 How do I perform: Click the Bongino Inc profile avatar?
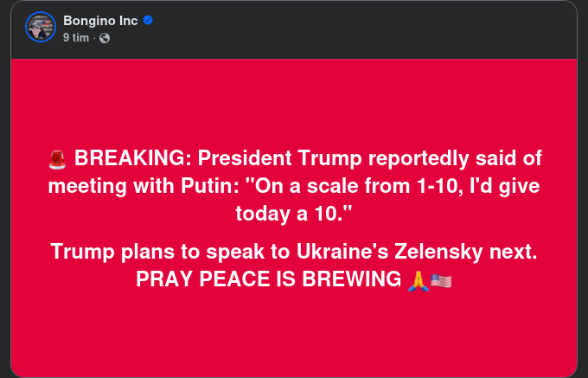point(40,28)
